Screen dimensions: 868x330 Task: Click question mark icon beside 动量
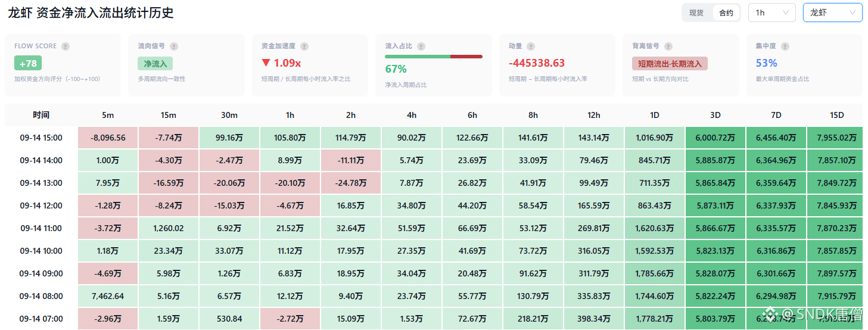pyautogui.click(x=531, y=46)
